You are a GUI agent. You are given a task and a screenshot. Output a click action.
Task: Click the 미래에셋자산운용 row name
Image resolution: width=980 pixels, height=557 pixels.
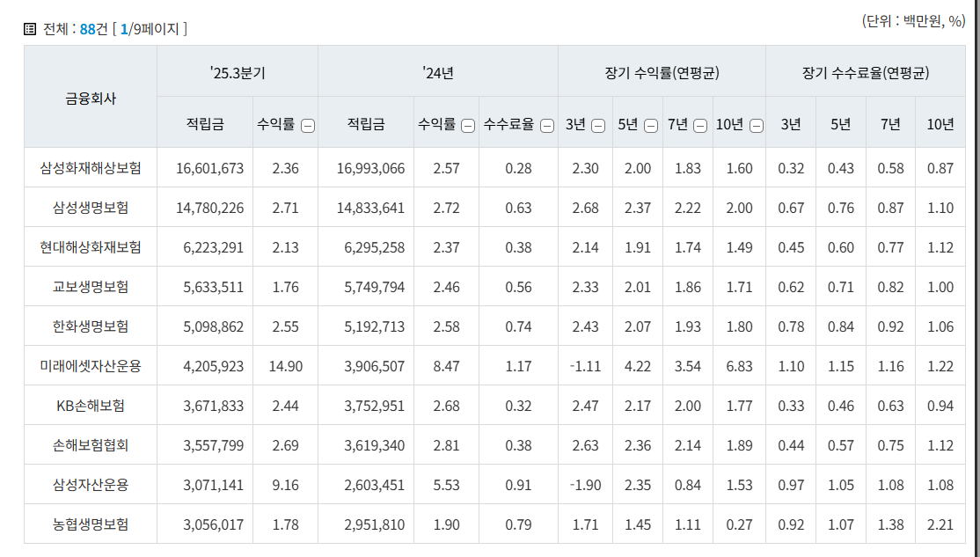pyautogui.click(x=91, y=366)
